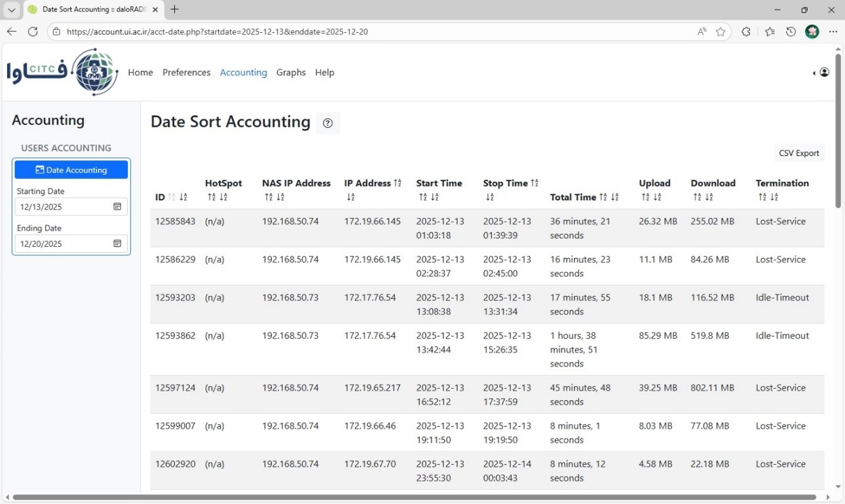Sort Total Time descending
The image size is (845, 504).
pos(614,197)
